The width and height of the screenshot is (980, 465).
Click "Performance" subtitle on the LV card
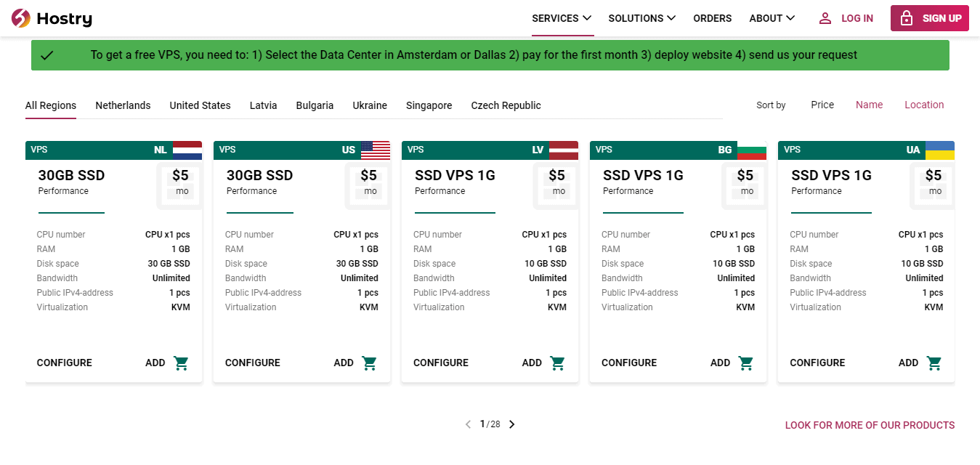(x=440, y=191)
